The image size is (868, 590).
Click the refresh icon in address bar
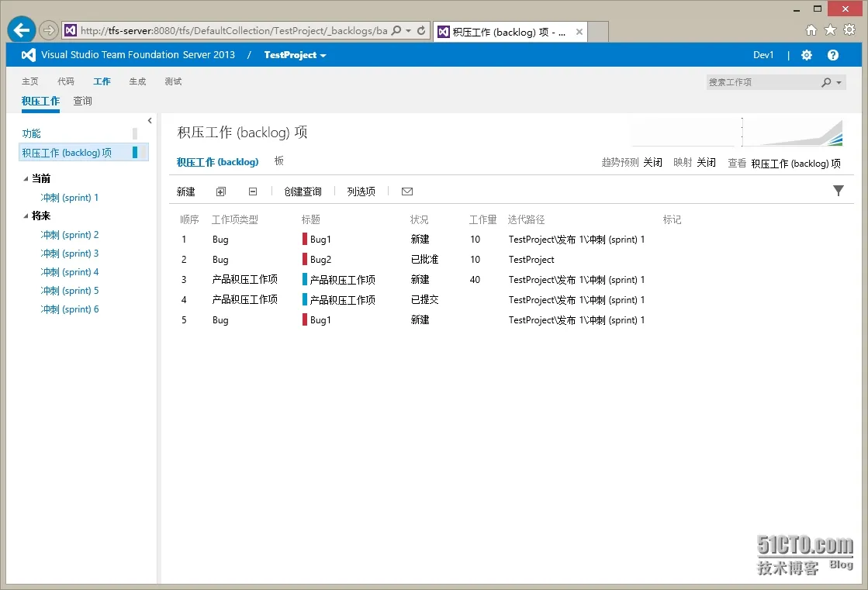pyautogui.click(x=421, y=30)
